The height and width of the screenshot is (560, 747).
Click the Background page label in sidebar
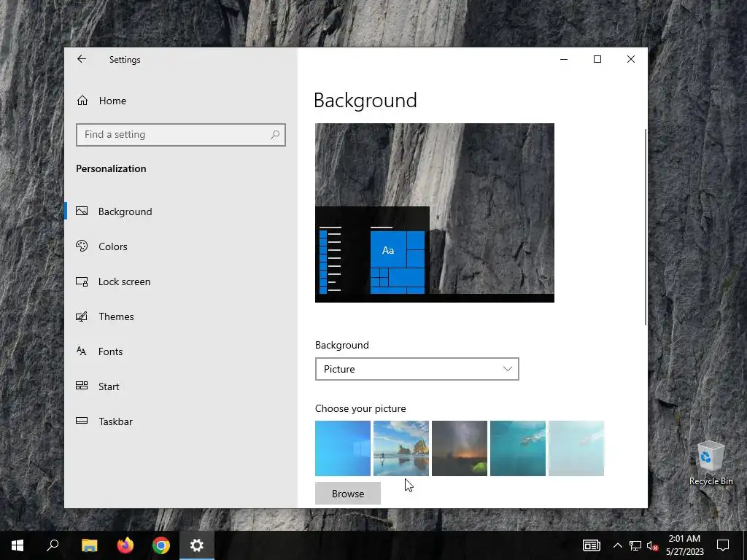click(x=125, y=211)
